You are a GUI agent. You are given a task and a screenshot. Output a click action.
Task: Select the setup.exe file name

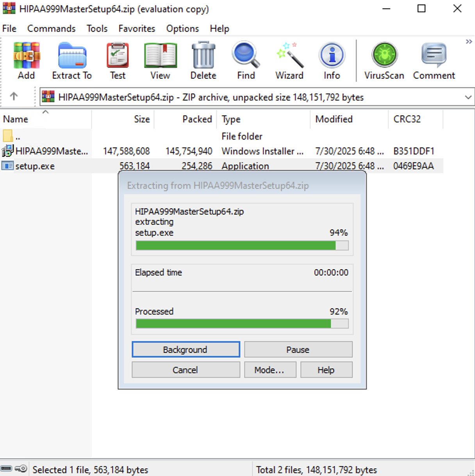coord(35,166)
